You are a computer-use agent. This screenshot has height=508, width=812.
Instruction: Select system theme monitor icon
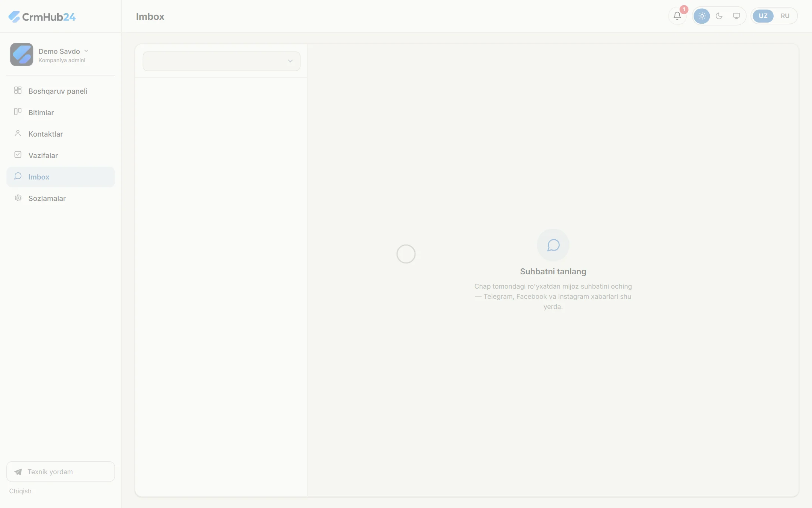pos(736,16)
